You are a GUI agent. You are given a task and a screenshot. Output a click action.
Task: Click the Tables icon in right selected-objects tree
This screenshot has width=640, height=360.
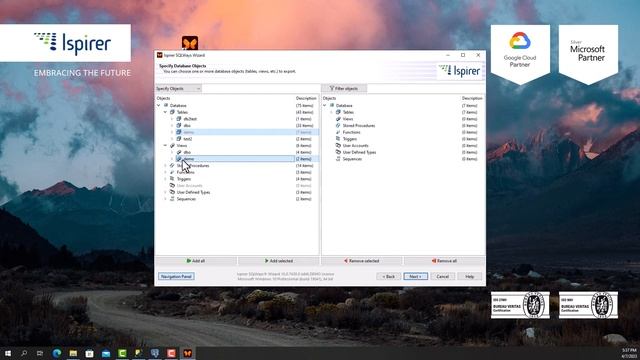click(338, 112)
